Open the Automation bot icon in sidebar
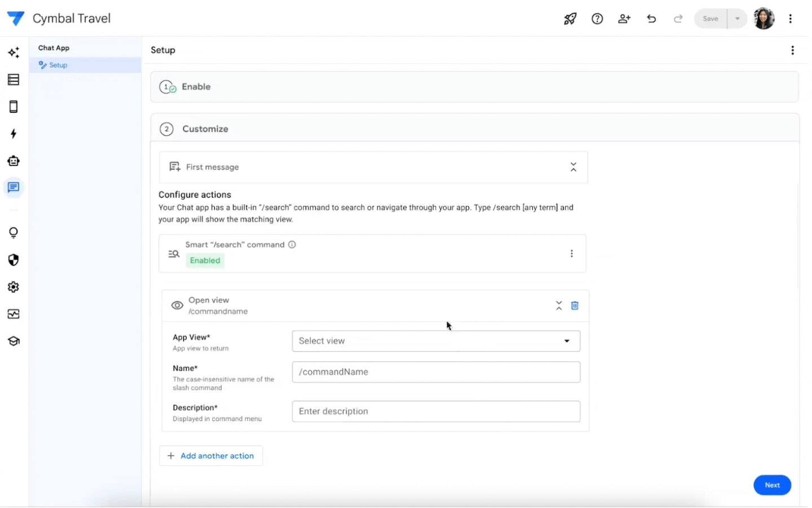This screenshot has height=508, width=812. pos(14,161)
